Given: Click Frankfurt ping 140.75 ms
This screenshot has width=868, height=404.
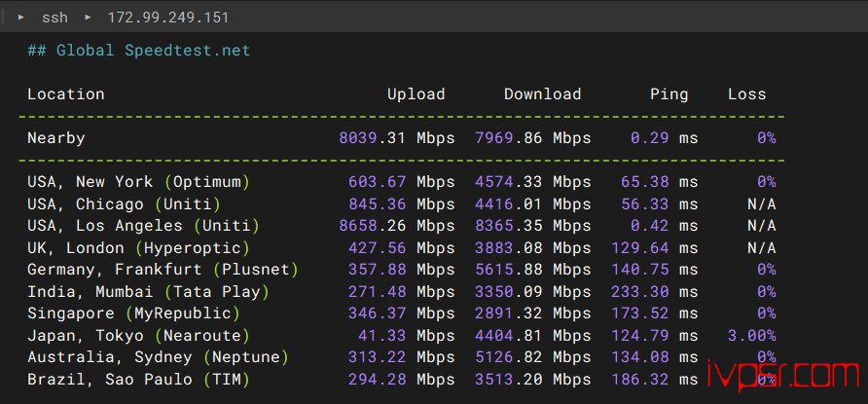Looking at the screenshot, I should pos(655,270).
